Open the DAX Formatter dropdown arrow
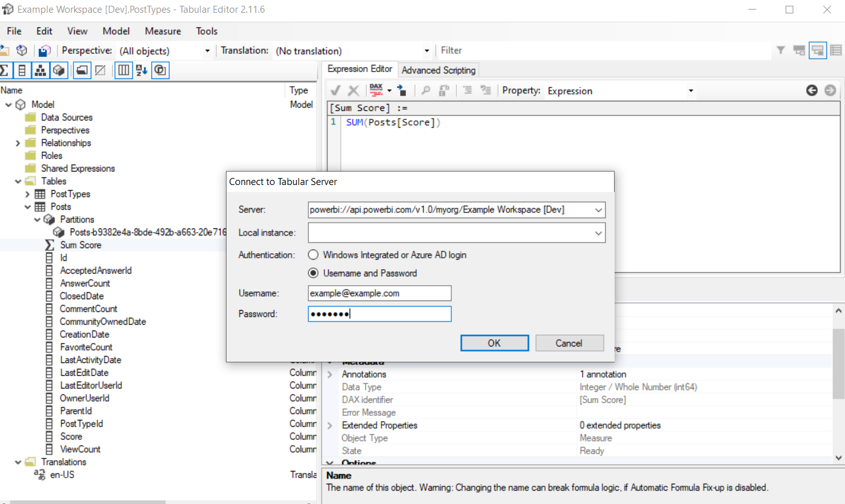The image size is (845, 504). click(389, 91)
